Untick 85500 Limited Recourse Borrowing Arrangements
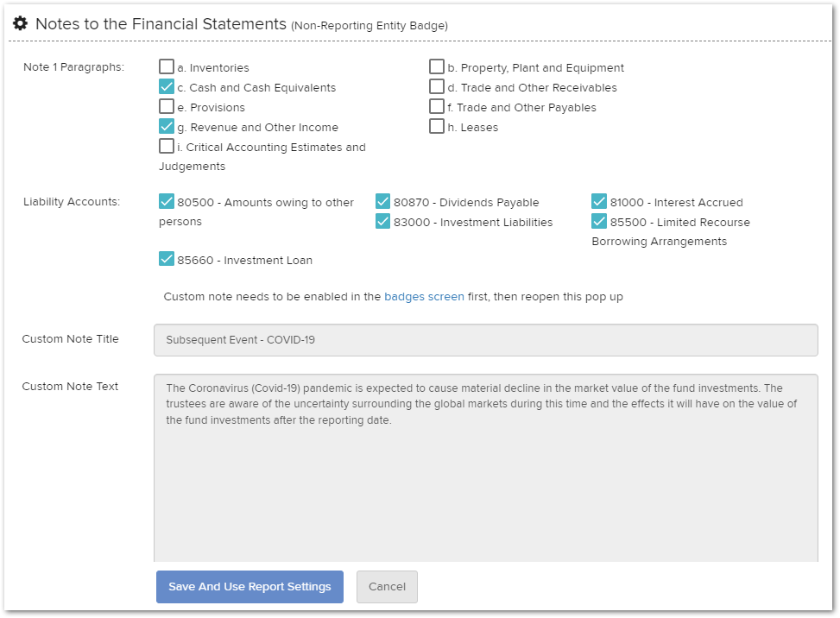840x618 pixels. point(599,221)
